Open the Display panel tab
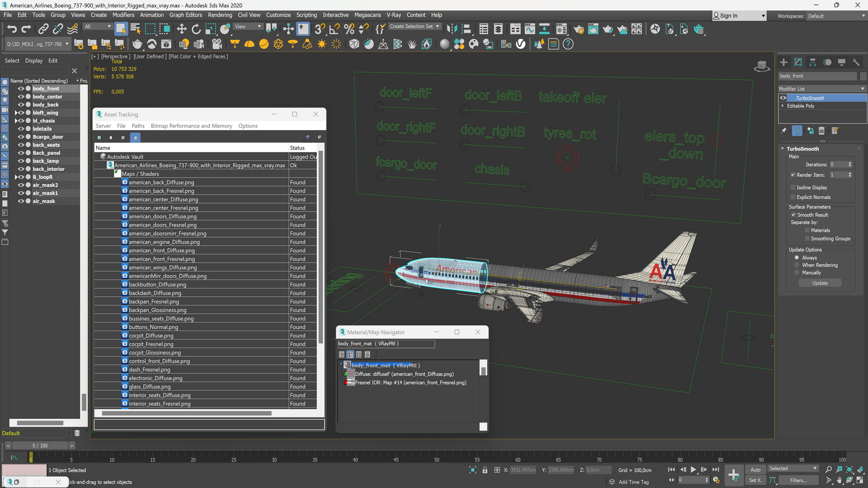 [x=841, y=62]
